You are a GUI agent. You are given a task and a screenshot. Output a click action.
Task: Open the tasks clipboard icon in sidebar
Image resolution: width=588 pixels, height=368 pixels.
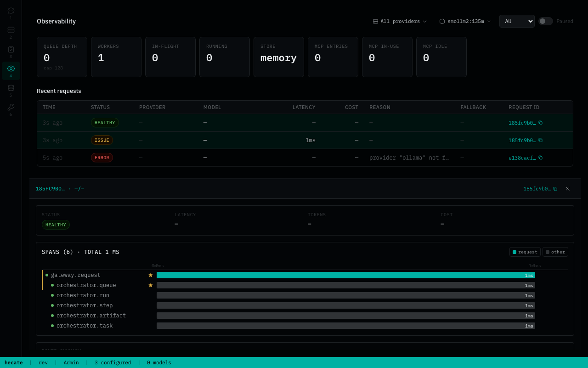pos(11,49)
